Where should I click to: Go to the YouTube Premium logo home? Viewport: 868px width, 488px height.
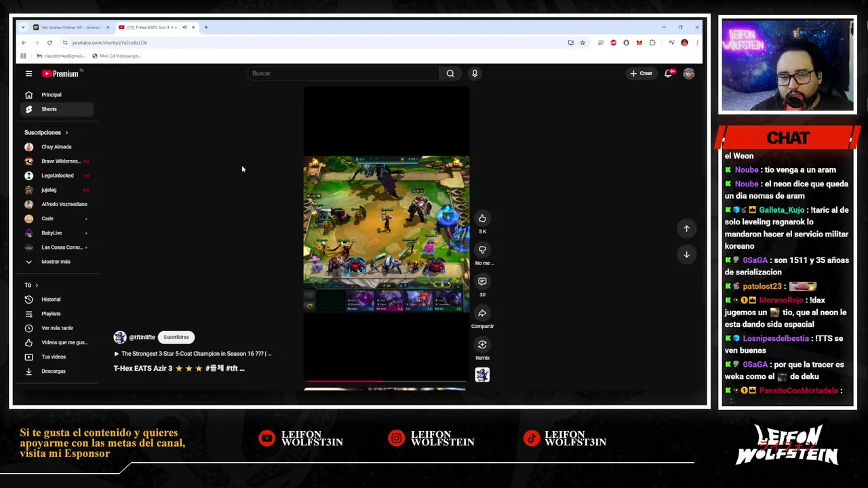(x=61, y=73)
